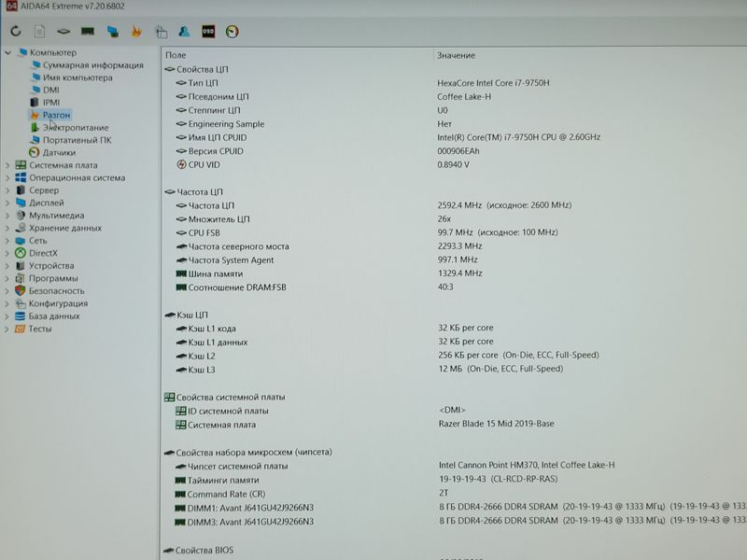Expand the Сервер tree node
The image size is (747, 560).
click(7, 190)
